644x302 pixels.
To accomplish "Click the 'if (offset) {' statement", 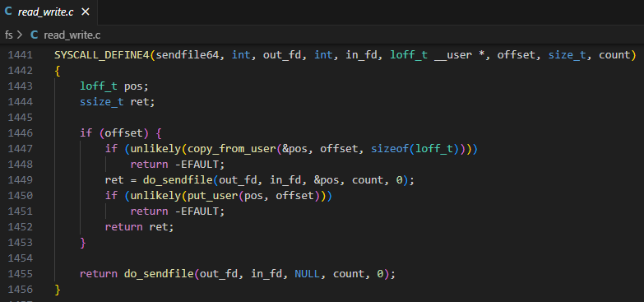I will [x=121, y=133].
